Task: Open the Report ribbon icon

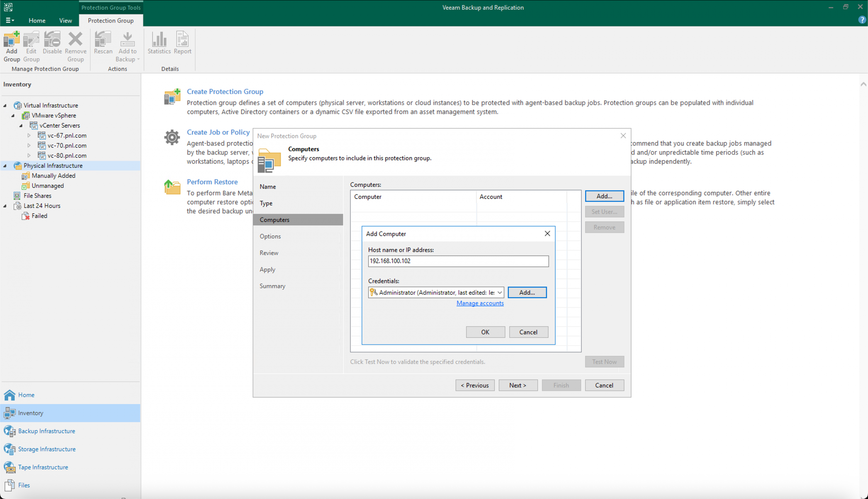Action: (182, 43)
